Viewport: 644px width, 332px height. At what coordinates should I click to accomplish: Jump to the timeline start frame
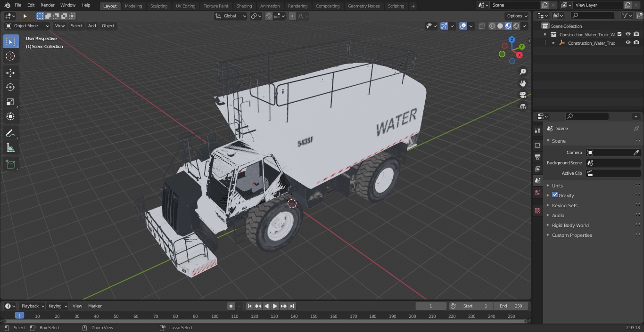pyautogui.click(x=250, y=306)
